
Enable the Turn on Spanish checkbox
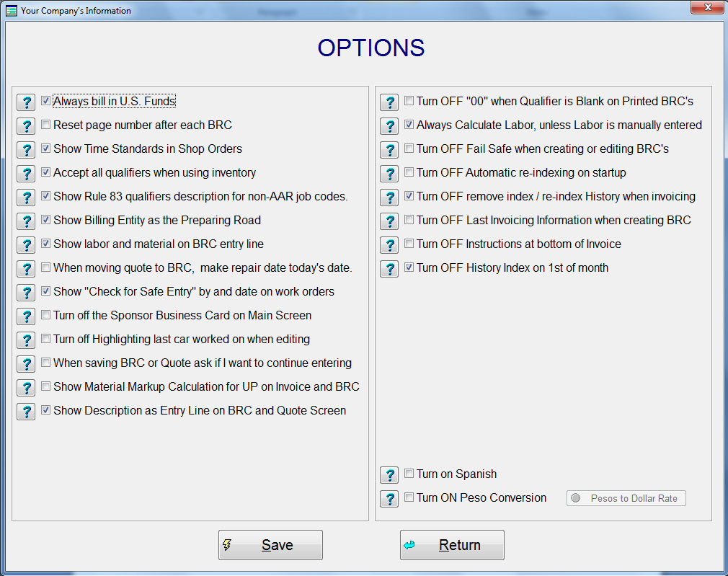(409, 474)
